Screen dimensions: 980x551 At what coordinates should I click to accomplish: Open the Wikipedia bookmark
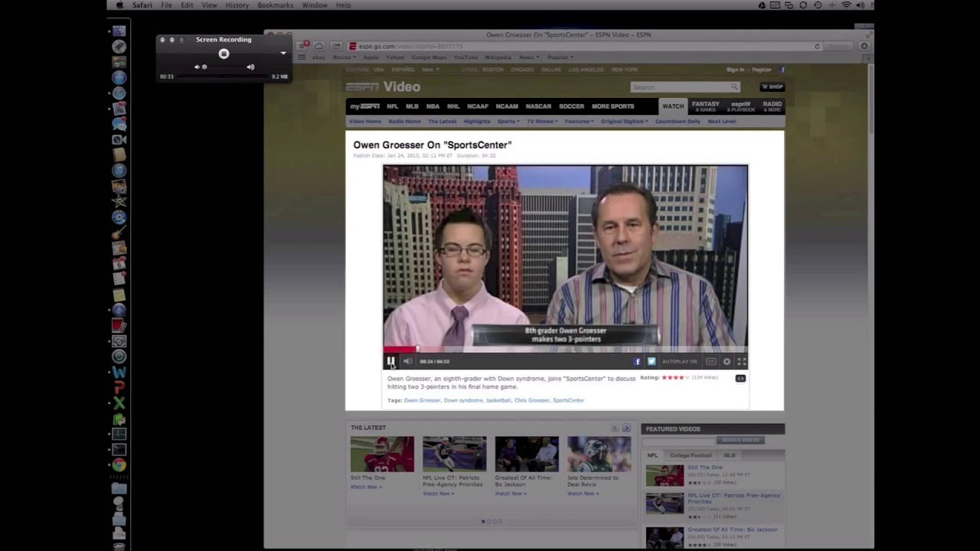(498, 57)
